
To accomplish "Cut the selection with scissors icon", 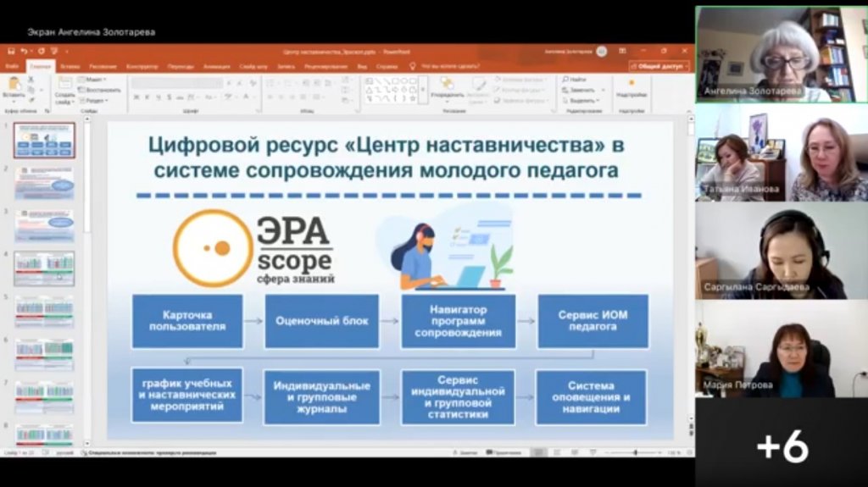I will pyautogui.click(x=31, y=80).
